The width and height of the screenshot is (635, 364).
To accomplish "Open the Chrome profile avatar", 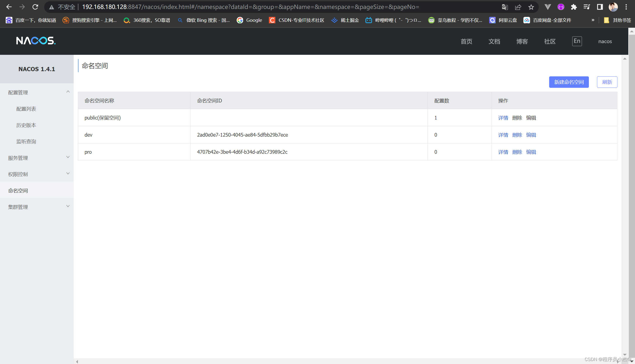I will (x=613, y=7).
